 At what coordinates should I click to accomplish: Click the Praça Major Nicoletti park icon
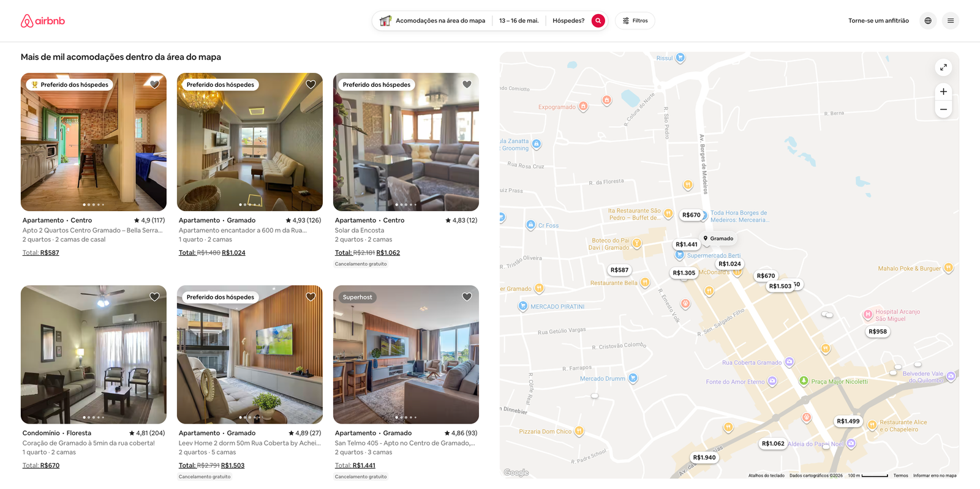804,381
